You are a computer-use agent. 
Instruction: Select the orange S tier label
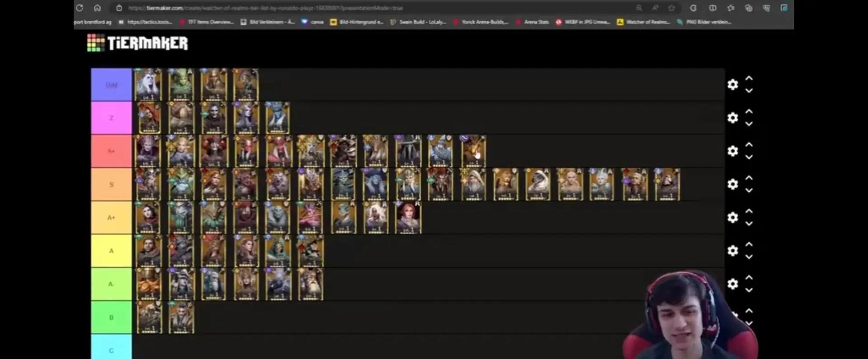point(111,184)
